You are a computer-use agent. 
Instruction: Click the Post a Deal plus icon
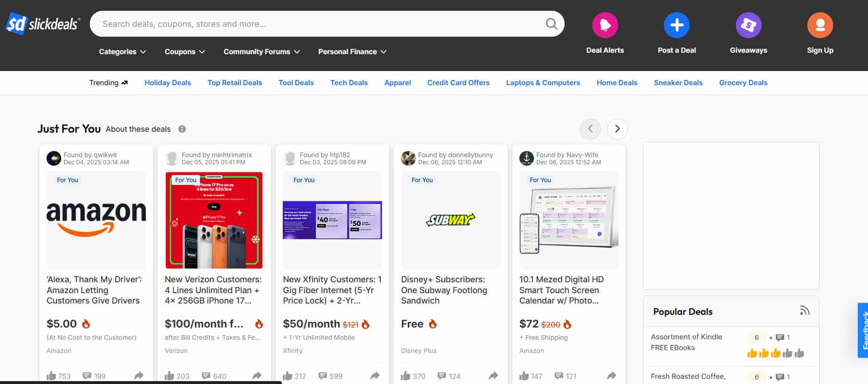coord(676,25)
